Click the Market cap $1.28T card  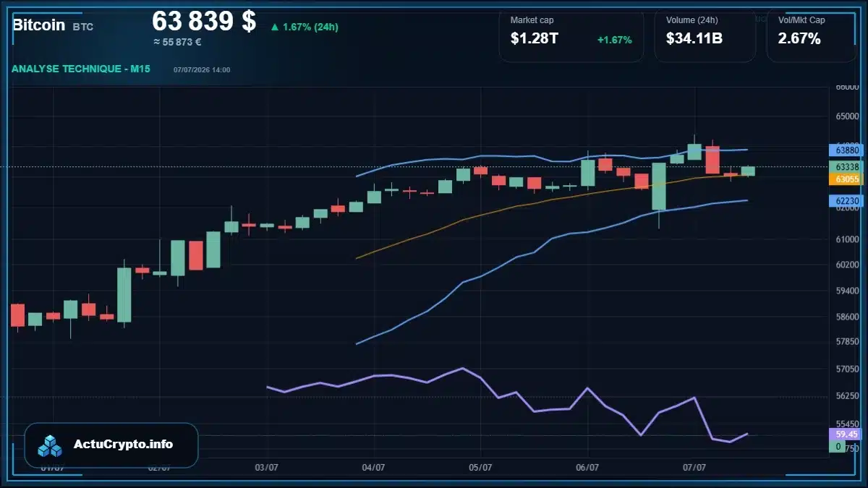click(571, 35)
